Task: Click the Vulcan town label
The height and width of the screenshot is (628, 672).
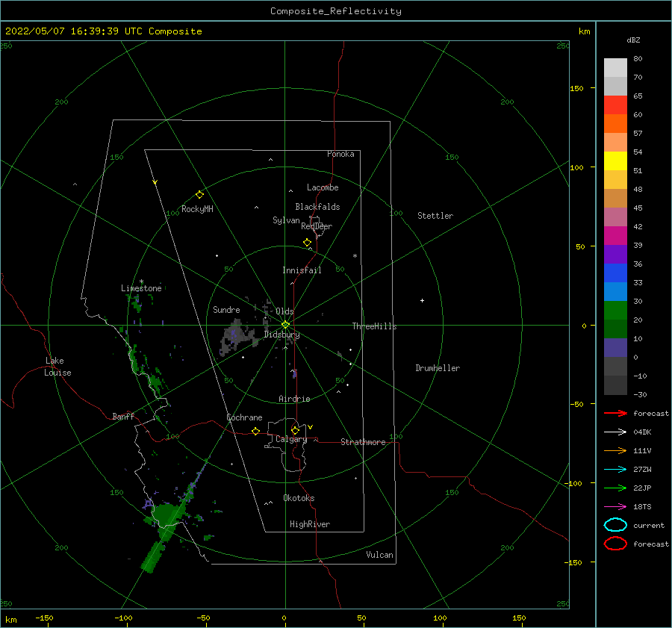Action: tap(379, 555)
